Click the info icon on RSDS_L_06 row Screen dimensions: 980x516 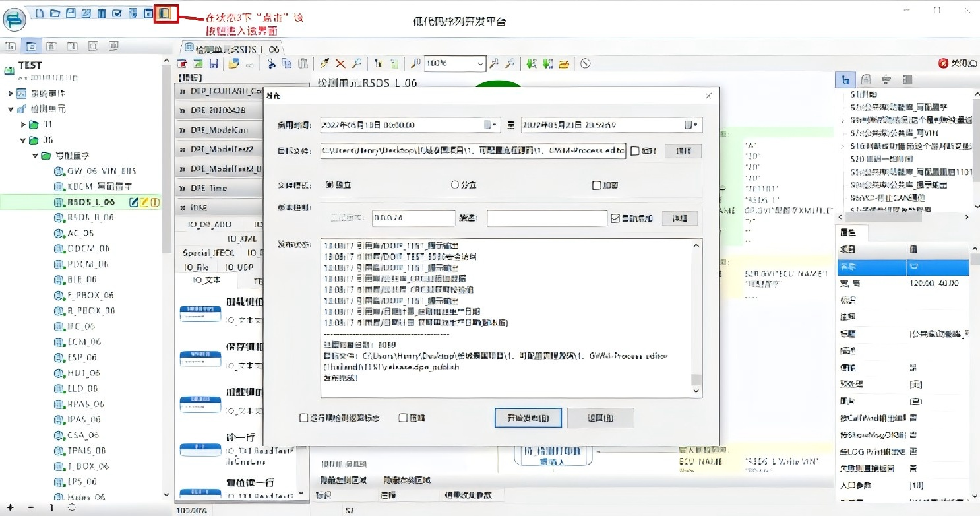(156, 202)
